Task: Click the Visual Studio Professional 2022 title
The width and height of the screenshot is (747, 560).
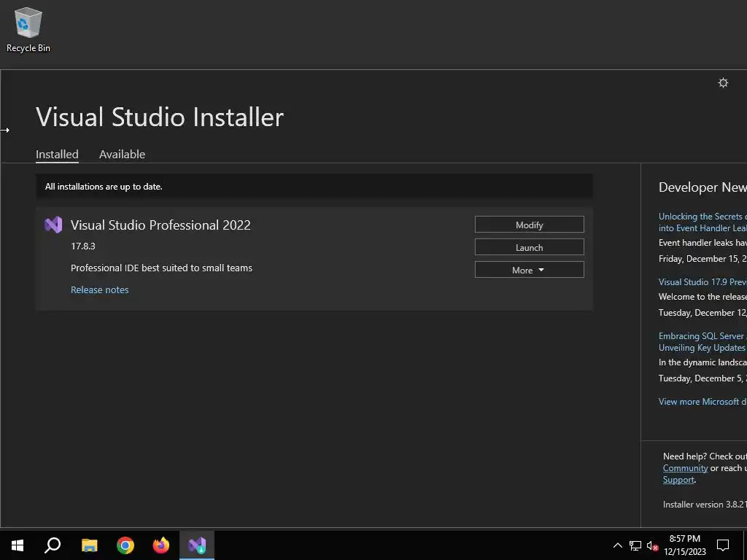Action: 160,225
